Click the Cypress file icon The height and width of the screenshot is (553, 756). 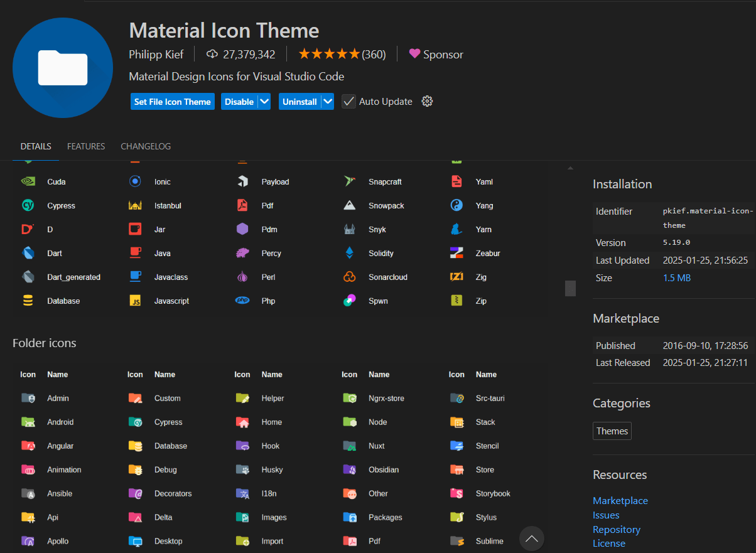[x=28, y=205]
